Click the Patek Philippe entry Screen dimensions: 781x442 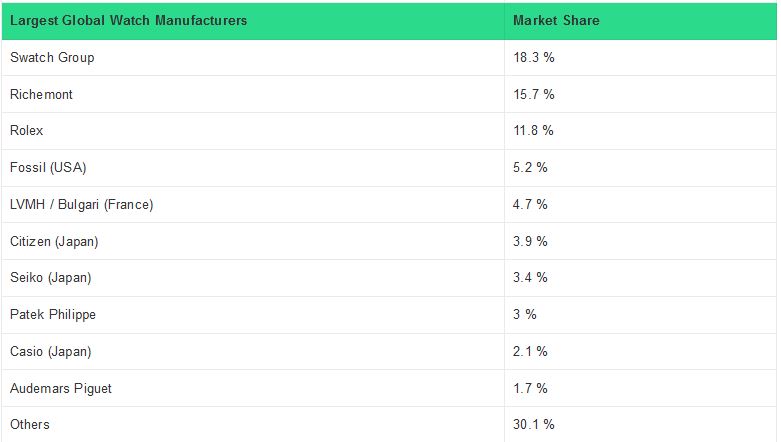(x=53, y=315)
